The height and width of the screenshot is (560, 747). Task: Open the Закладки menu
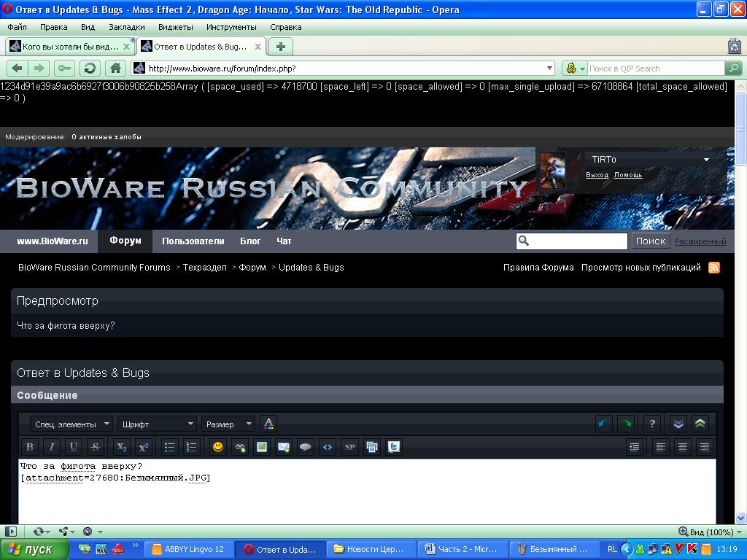click(127, 27)
